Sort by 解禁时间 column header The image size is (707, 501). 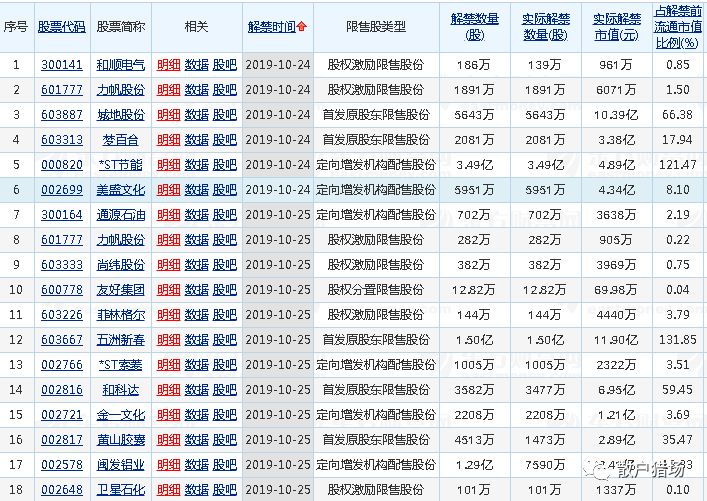click(x=272, y=27)
